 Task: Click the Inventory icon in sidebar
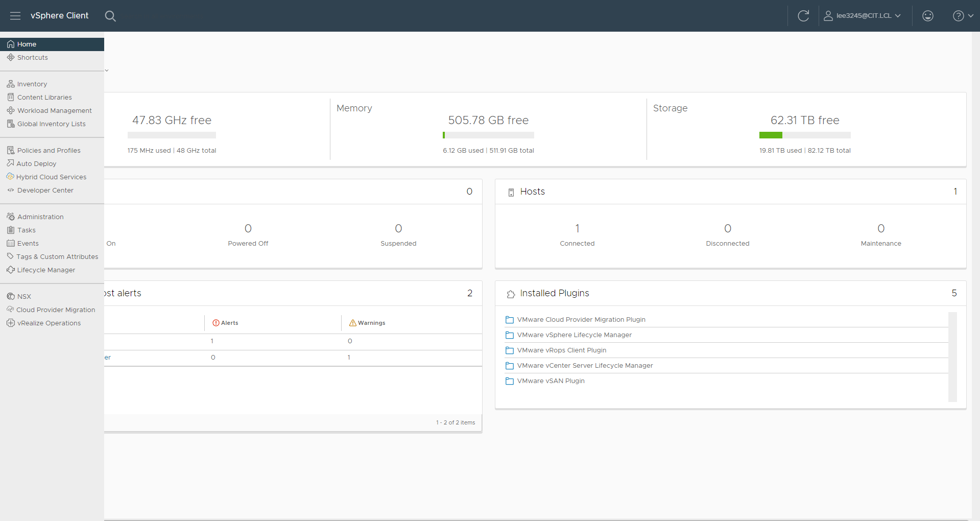pos(11,84)
